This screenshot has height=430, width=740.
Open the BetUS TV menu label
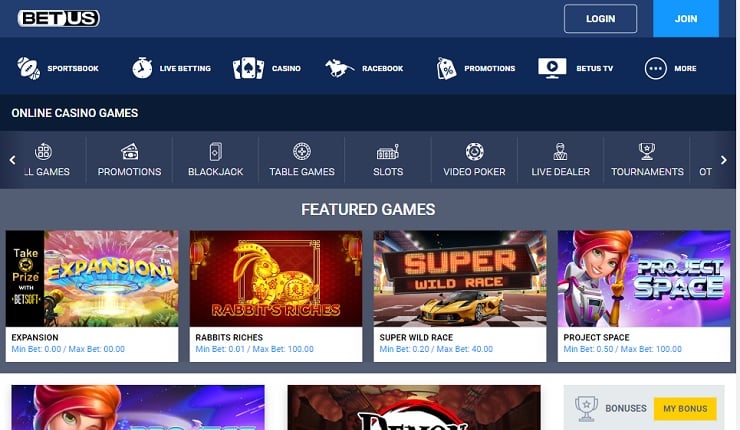(594, 68)
